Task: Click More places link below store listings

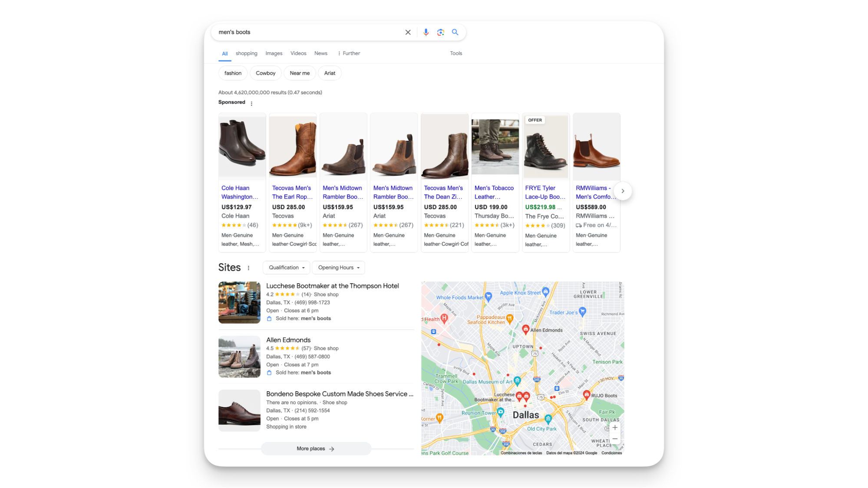Action: (x=315, y=448)
